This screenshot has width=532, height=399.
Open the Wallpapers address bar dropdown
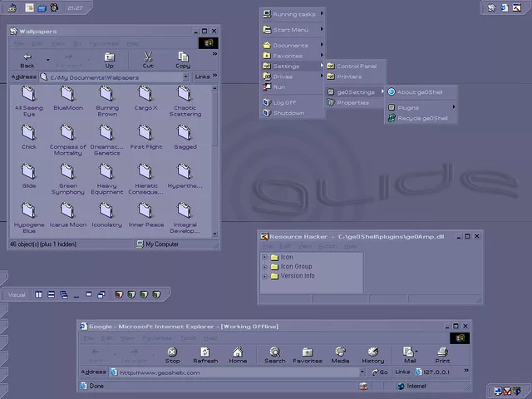tap(186, 77)
